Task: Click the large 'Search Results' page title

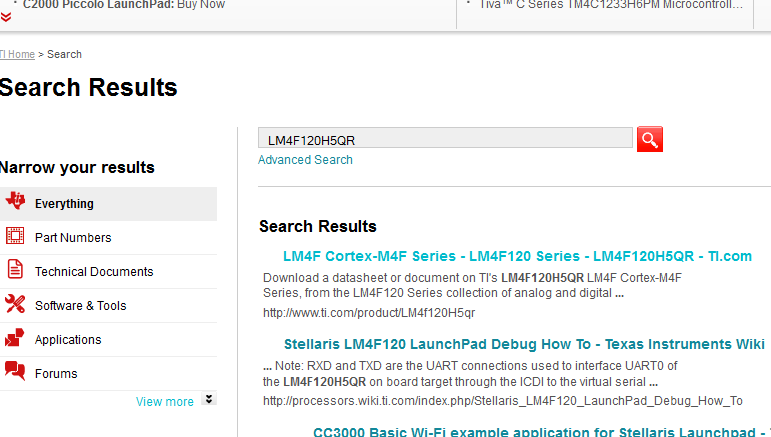Action: pos(89,87)
